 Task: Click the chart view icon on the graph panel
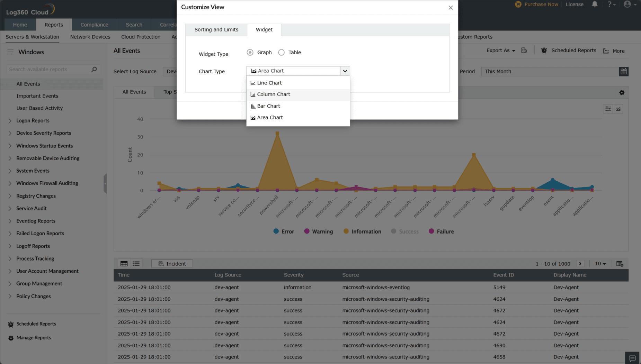tap(618, 109)
